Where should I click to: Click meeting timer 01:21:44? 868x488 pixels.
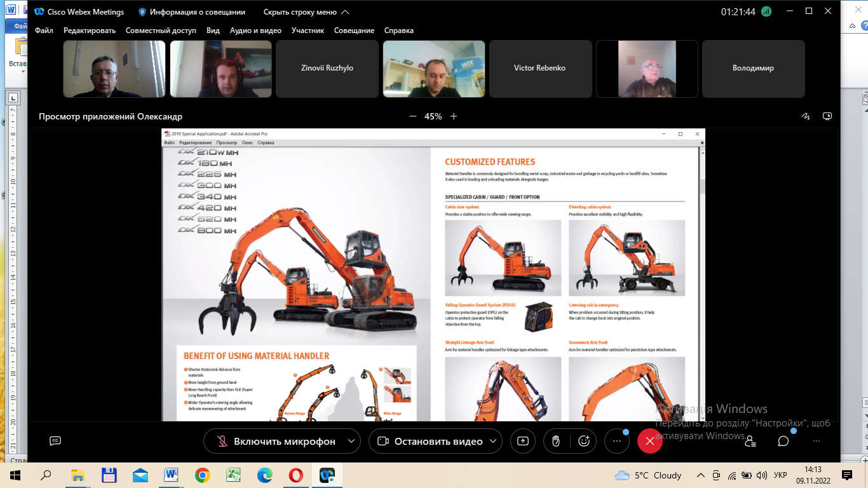tap(738, 12)
